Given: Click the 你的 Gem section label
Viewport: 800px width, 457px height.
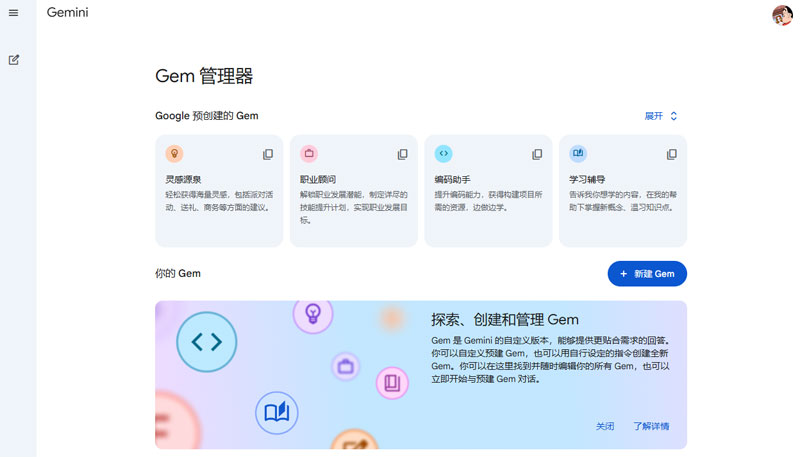Looking at the screenshot, I should [x=178, y=273].
